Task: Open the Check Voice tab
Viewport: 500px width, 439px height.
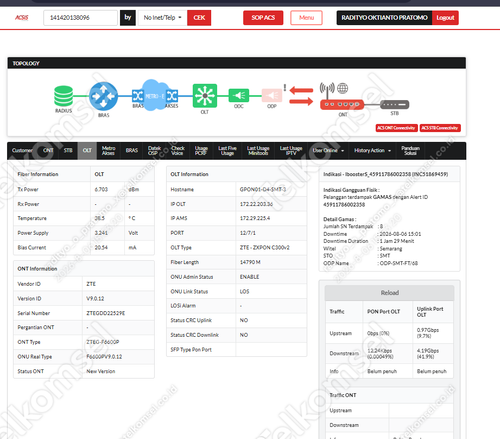Action: pyautogui.click(x=177, y=151)
